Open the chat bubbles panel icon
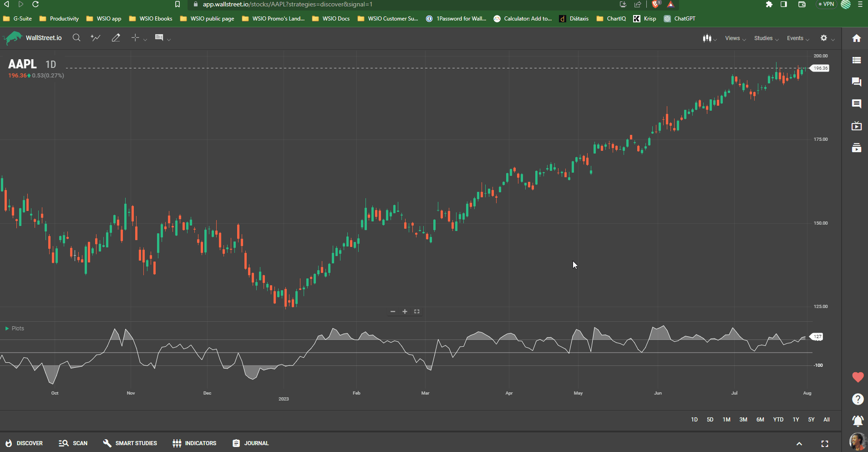 (x=856, y=82)
